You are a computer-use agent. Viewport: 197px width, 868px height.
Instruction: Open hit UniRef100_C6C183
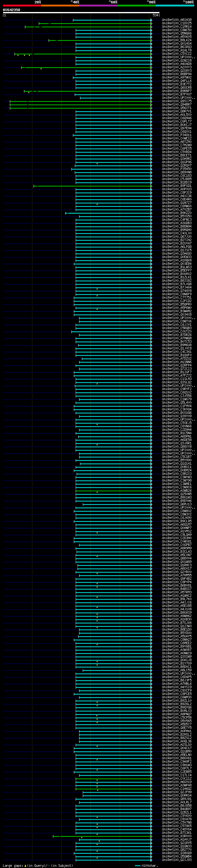[177, 176]
